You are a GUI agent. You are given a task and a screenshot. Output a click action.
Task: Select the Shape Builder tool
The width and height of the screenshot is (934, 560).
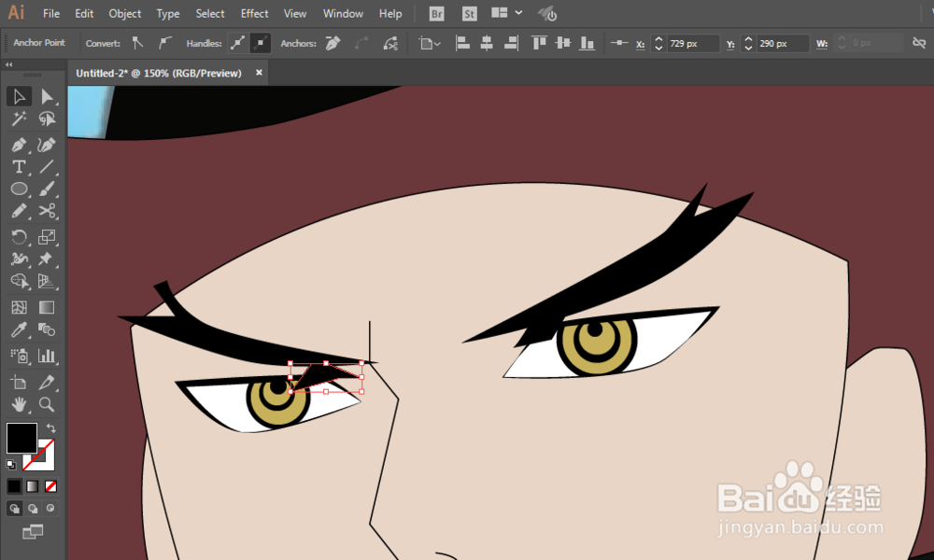(x=19, y=281)
